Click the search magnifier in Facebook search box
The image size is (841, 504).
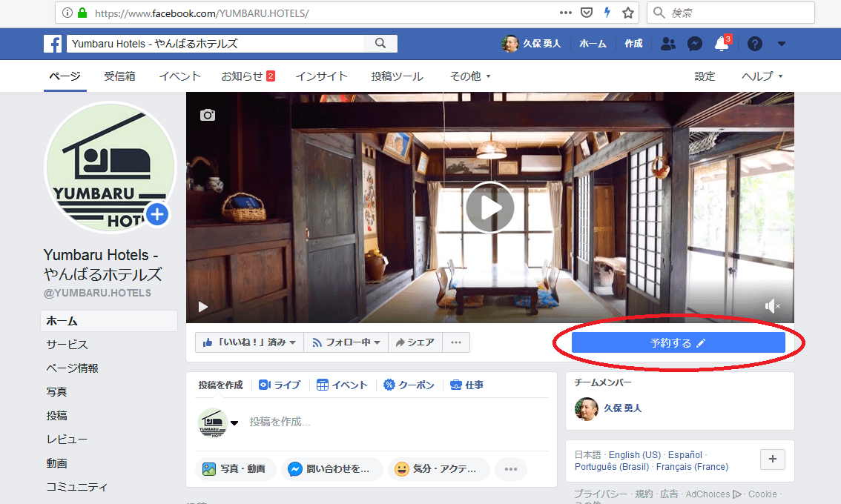pyautogui.click(x=380, y=44)
